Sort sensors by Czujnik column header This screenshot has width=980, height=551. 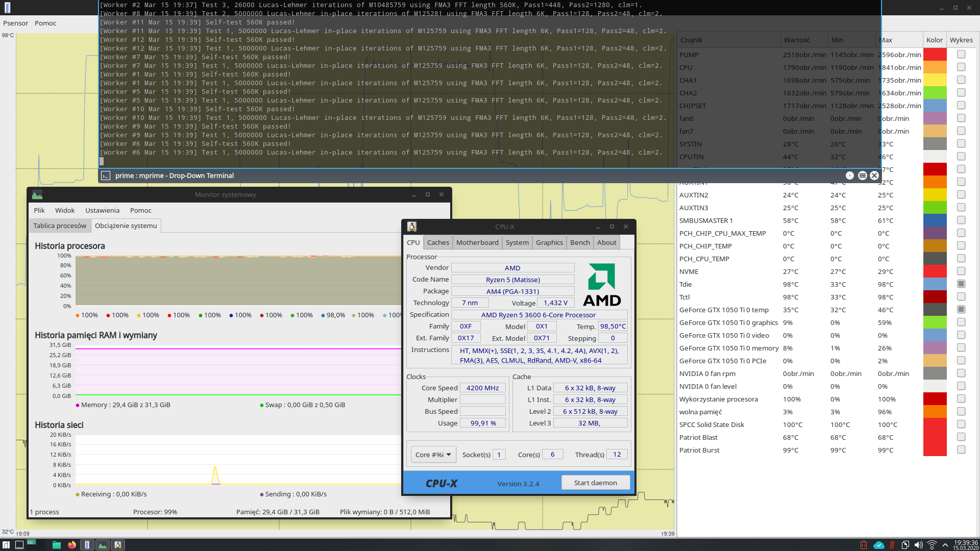point(728,40)
